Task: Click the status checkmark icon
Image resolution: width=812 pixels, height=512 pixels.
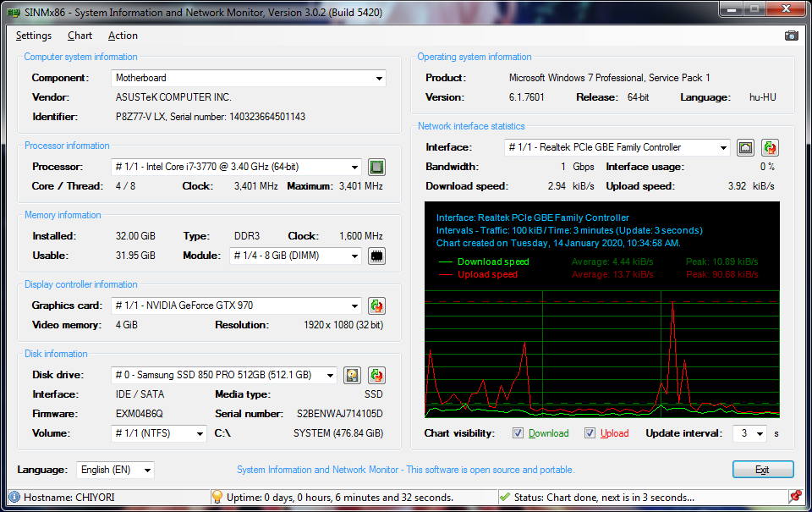Action: (505, 497)
